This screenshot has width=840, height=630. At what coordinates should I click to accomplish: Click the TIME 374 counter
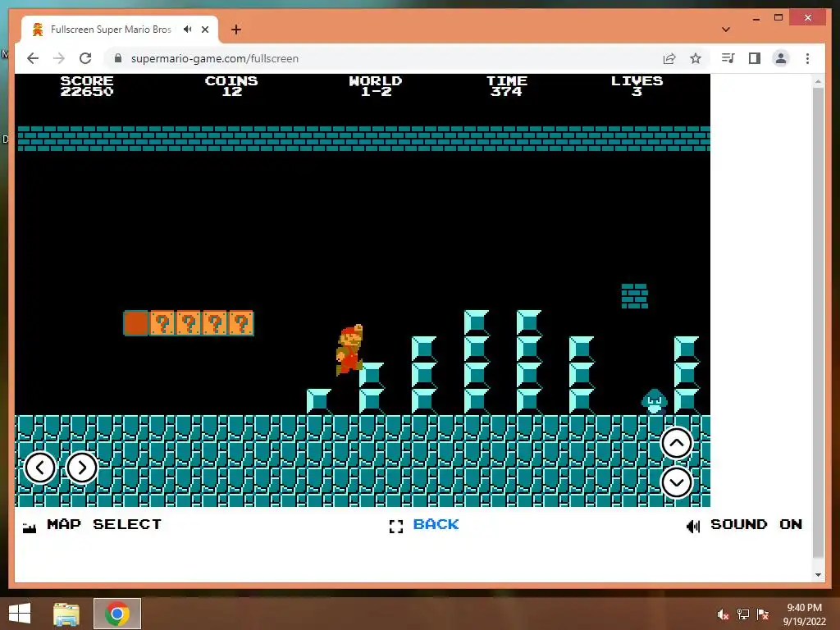click(507, 85)
